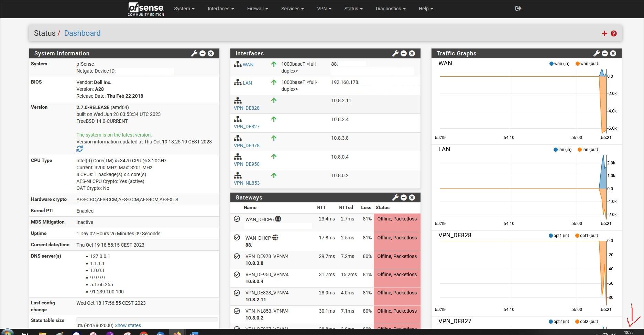The width and height of the screenshot is (644, 335).
Task: Toggle the opt2 (in) series in VPN_DE827 graph
Action: [559, 322]
